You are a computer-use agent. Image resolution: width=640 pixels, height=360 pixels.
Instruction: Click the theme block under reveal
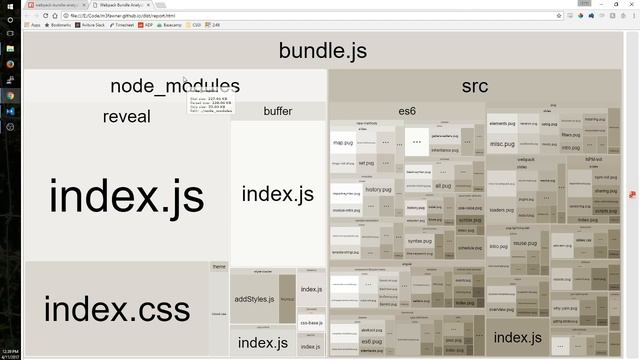point(219,267)
